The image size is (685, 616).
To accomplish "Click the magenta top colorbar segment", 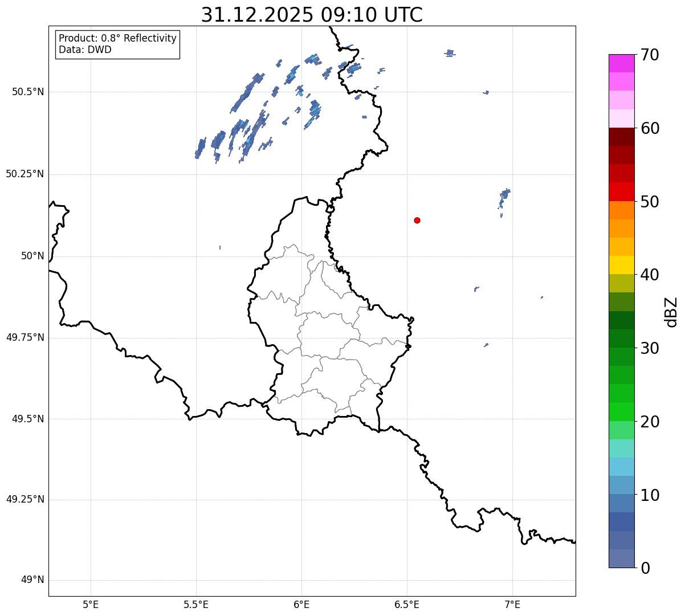I will tap(621, 63).
